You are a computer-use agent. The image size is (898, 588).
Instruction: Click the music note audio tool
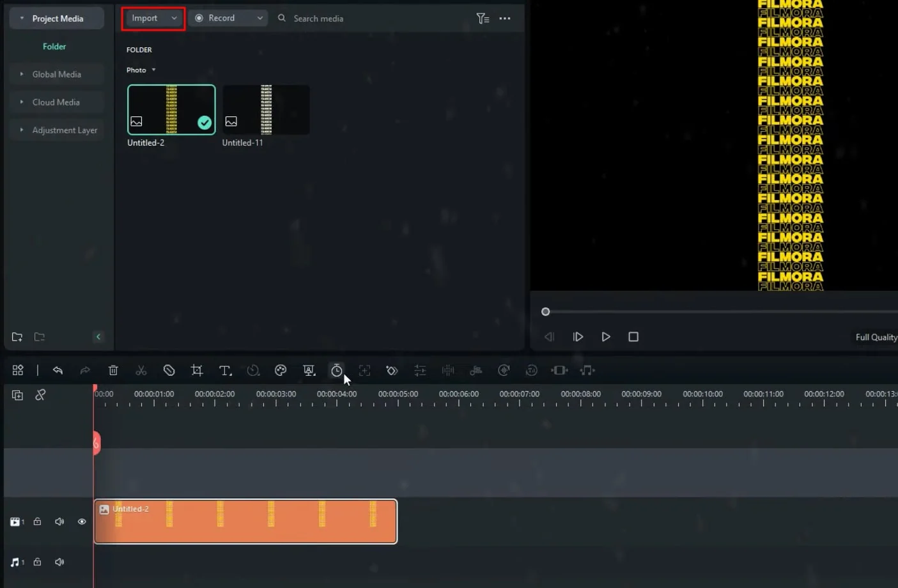(587, 370)
